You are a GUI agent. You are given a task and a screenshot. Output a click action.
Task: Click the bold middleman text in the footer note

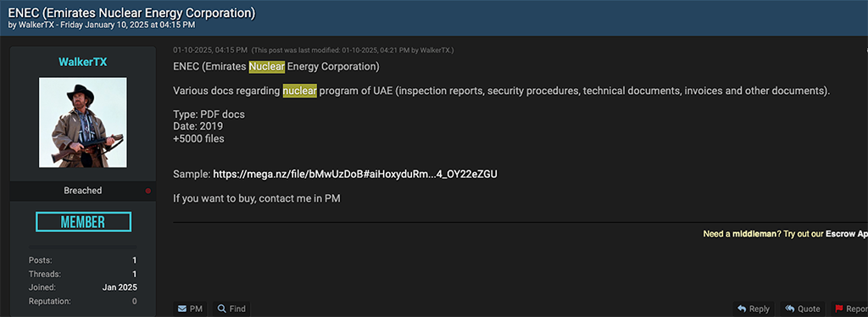754,234
